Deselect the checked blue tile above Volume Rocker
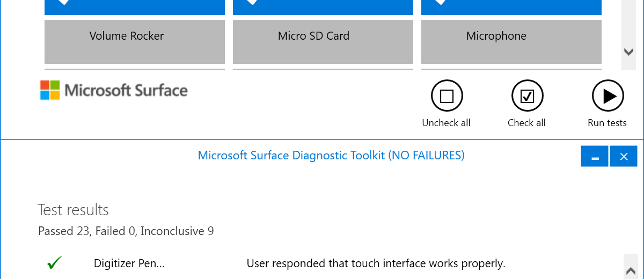The image size is (644, 279). [135, 7]
